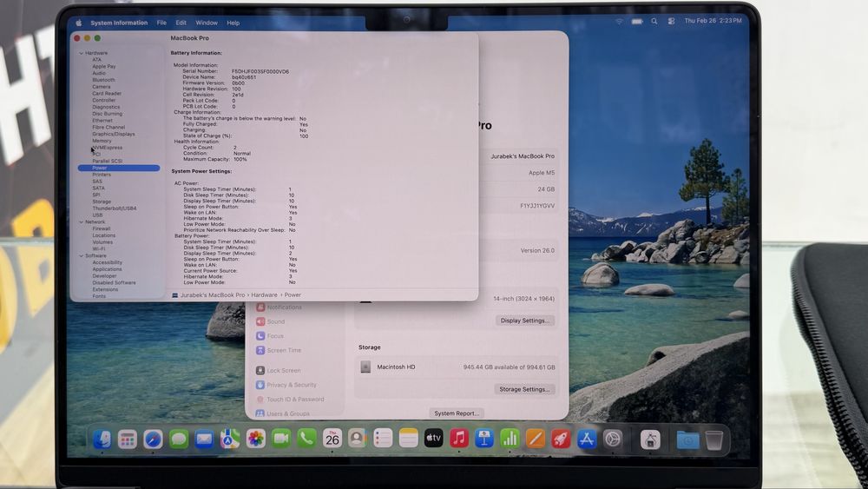Open the Help menu
868x489 pixels.
pos(233,23)
